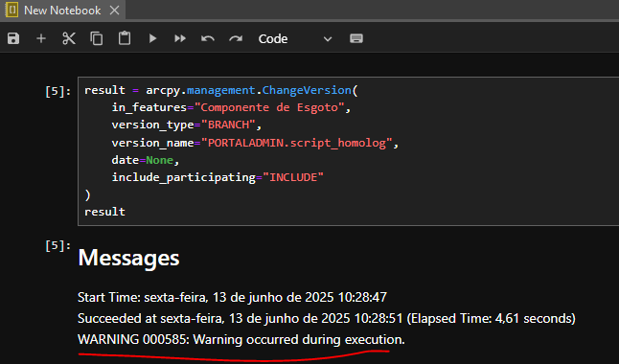Click the notebook icon on the tab
The image size is (619, 364).
click(11, 10)
